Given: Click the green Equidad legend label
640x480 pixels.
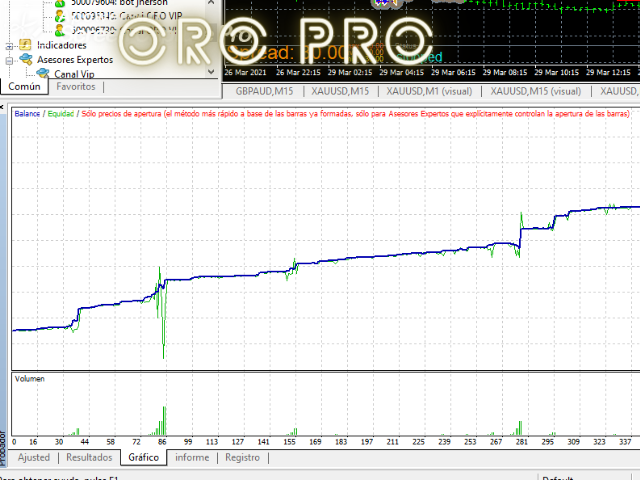Looking at the screenshot, I should click(x=61, y=113).
